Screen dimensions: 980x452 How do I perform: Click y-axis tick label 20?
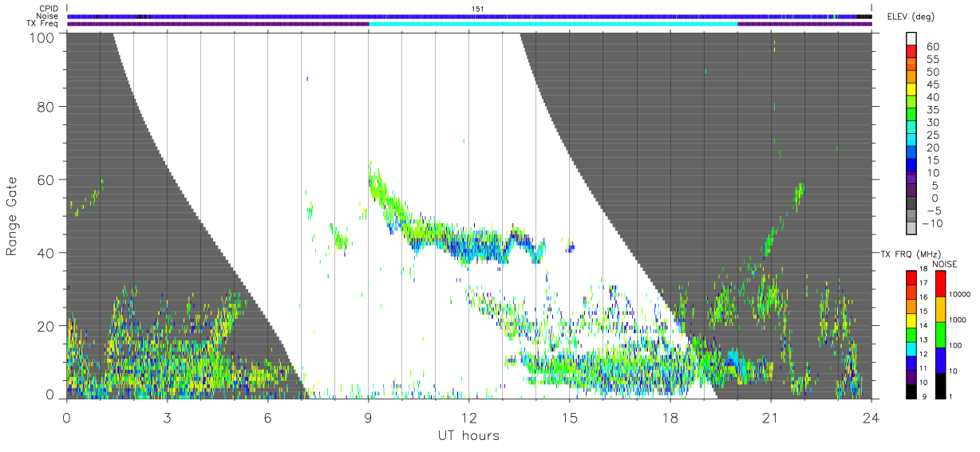[x=47, y=326]
